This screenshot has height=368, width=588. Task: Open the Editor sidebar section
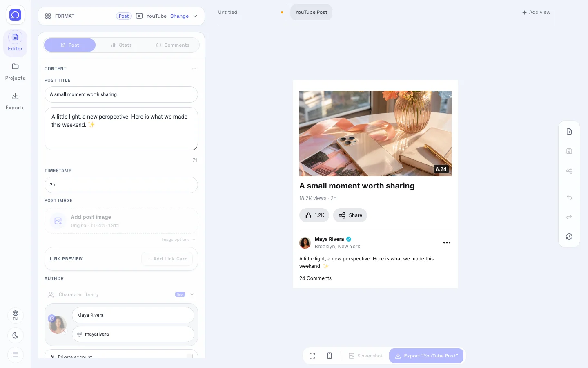pyautogui.click(x=15, y=43)
